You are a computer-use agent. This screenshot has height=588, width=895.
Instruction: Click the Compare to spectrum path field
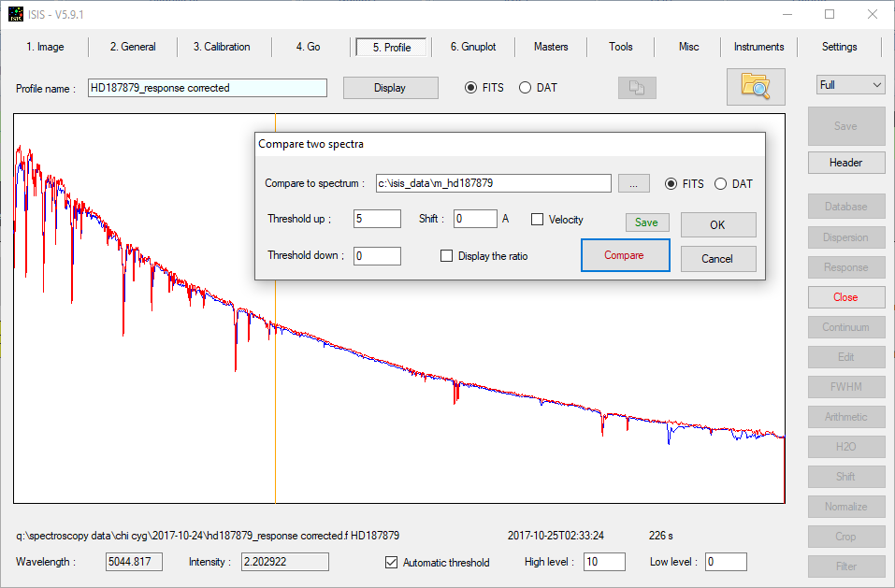click(493, 183)
